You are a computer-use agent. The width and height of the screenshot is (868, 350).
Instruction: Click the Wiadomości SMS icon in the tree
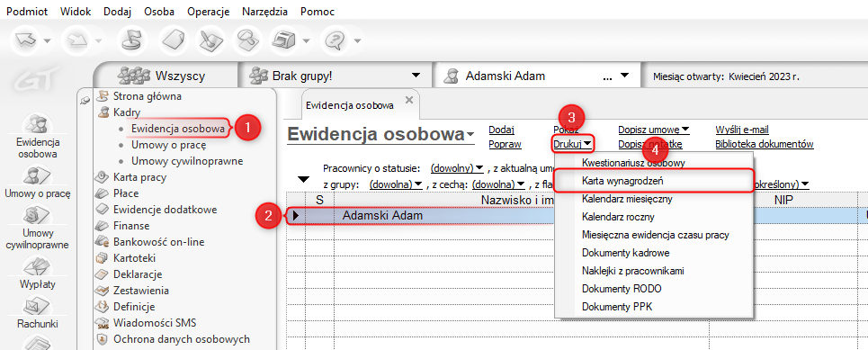103,323
